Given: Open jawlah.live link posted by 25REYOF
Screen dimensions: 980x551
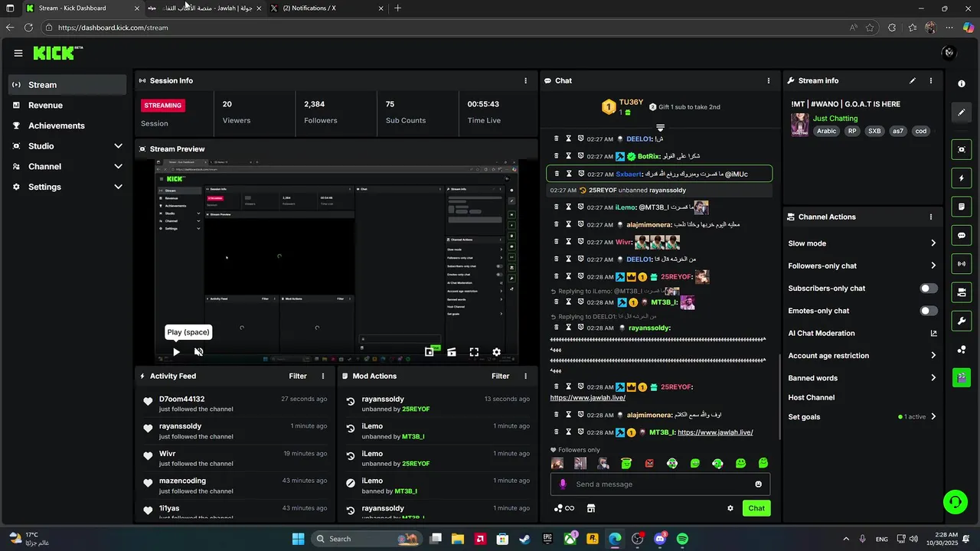Looking at the screenshot, I should tap(587, 398).
